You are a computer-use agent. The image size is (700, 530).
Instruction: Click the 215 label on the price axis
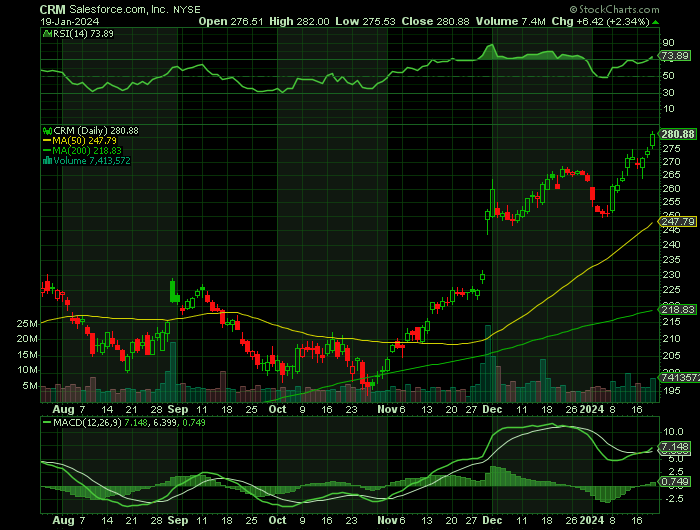(x=671, y=322)
